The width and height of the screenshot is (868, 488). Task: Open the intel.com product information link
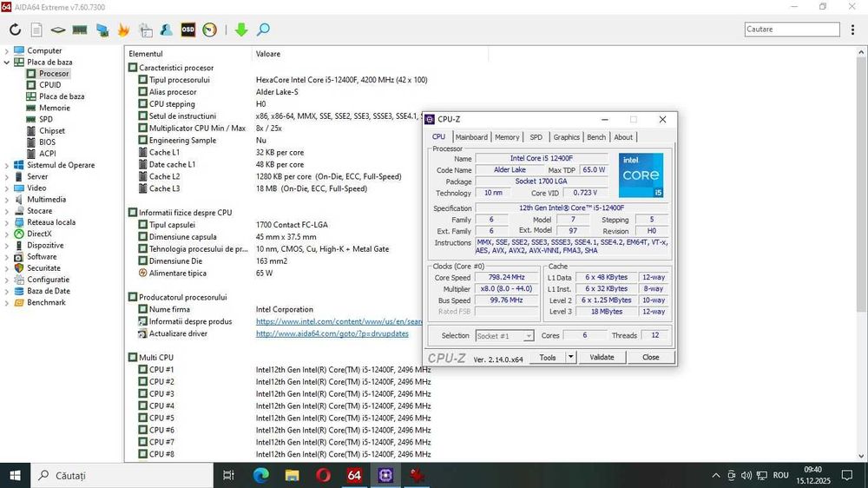pos(339,321)
